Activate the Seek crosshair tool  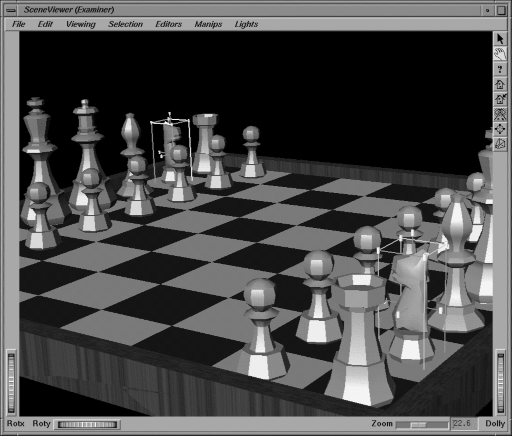click(500, 129)
